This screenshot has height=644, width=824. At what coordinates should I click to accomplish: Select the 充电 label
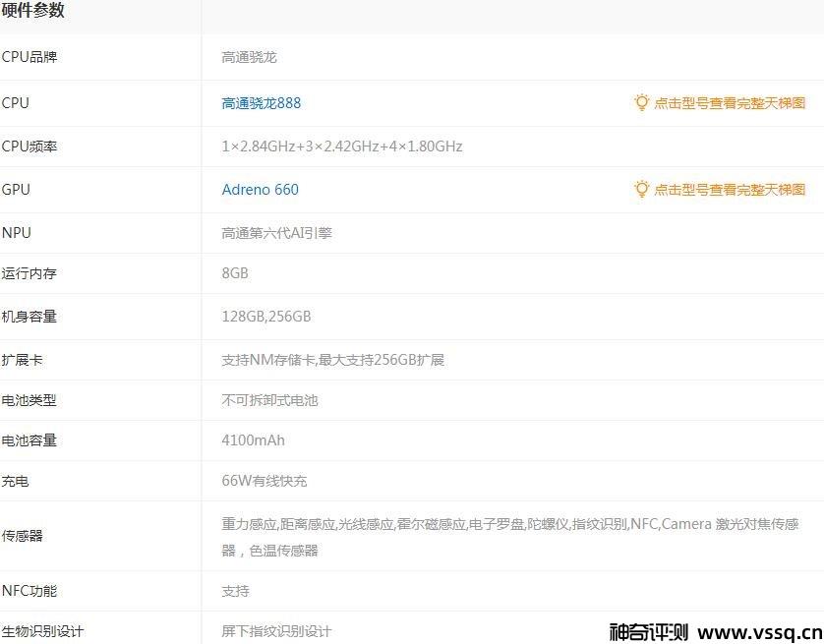click(x=15, y=481)
